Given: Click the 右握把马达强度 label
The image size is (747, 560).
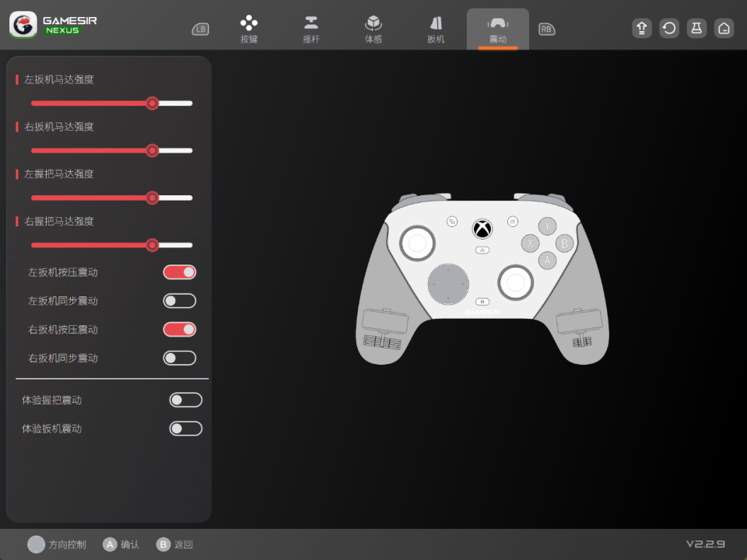Looking at the screenshot, I should (x=59, y=222).
